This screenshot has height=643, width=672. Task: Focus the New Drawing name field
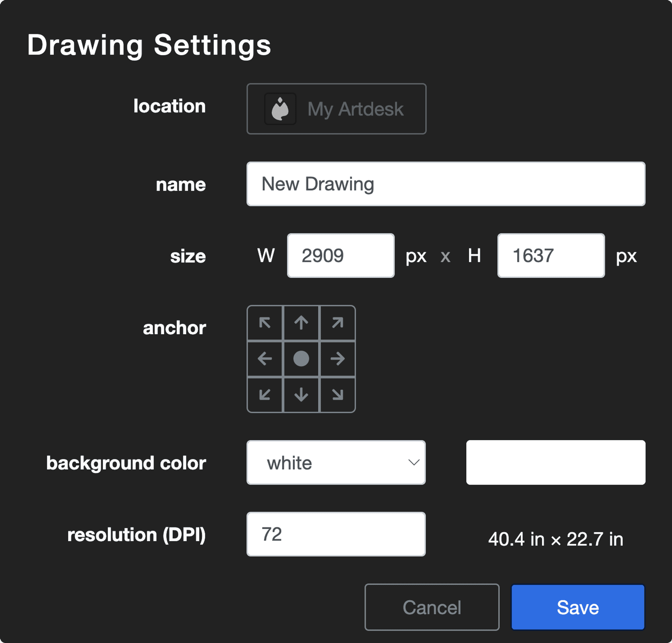click(446, 184)
